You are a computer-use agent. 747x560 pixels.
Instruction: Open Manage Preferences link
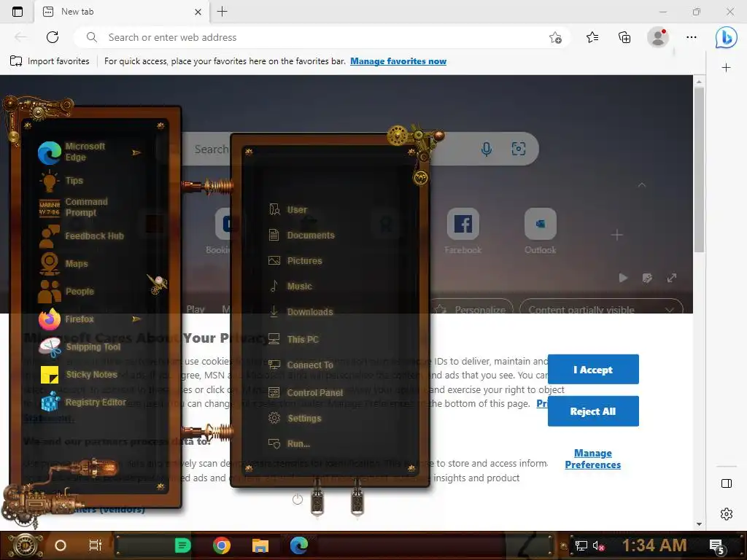click(592, 459)
